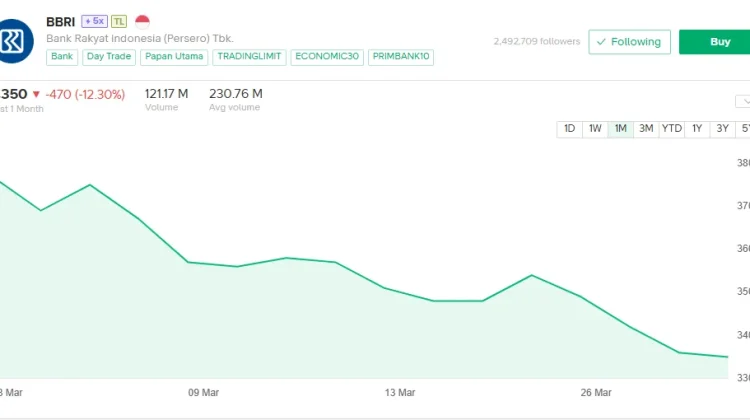The image size is (750, 420).
Task: Select the 1Y chart range
Action: click(x=697, y=129)
